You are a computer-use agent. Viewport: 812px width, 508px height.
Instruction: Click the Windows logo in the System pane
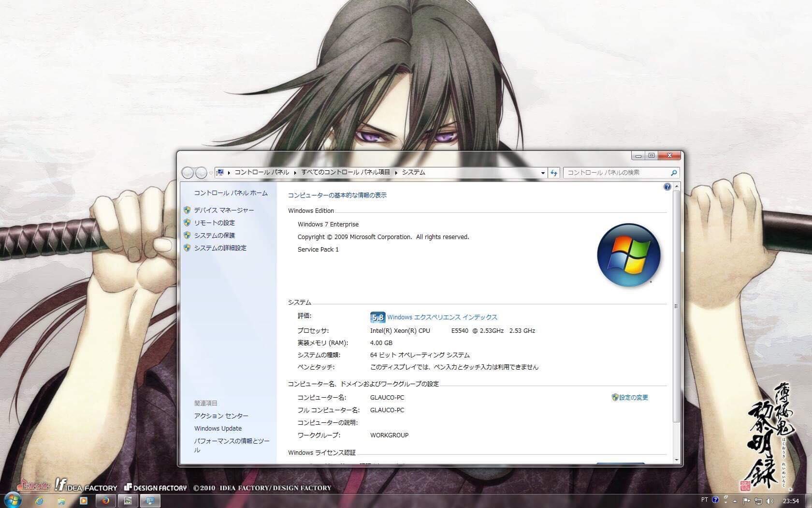tap(628, 255)
